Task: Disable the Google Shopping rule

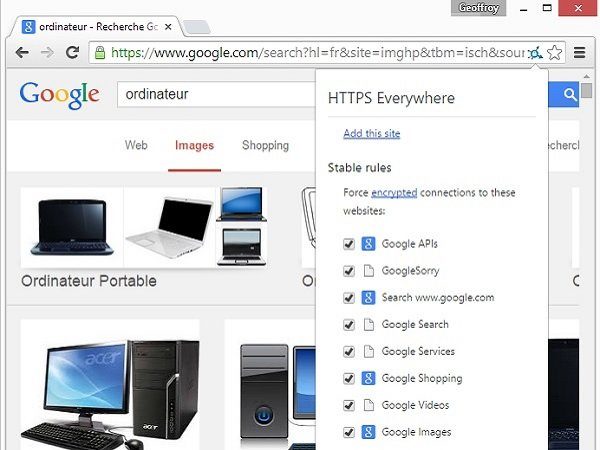Action: (x=349, y=378)
